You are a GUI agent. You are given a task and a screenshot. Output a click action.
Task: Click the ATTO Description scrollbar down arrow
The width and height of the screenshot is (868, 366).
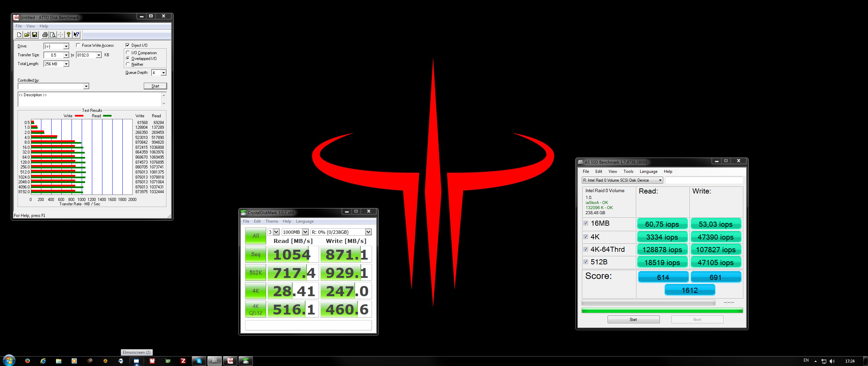point(164,104)
